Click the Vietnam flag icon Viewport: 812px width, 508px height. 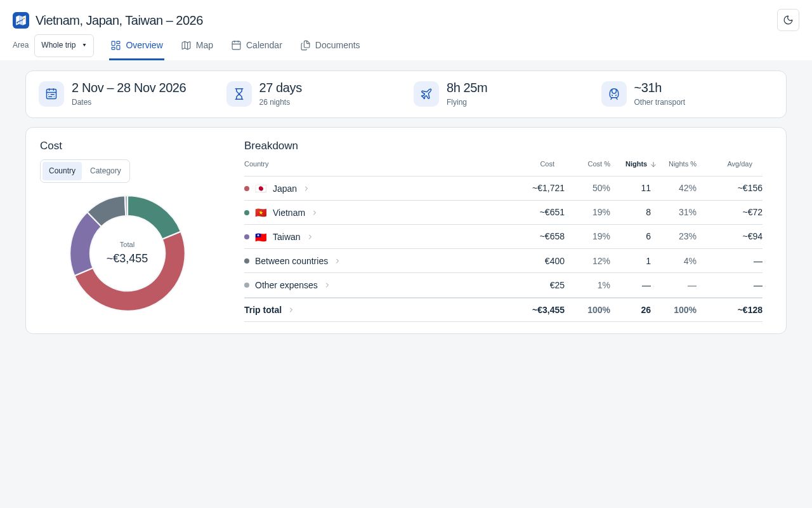pyautogui.click(x=261, y=213)
